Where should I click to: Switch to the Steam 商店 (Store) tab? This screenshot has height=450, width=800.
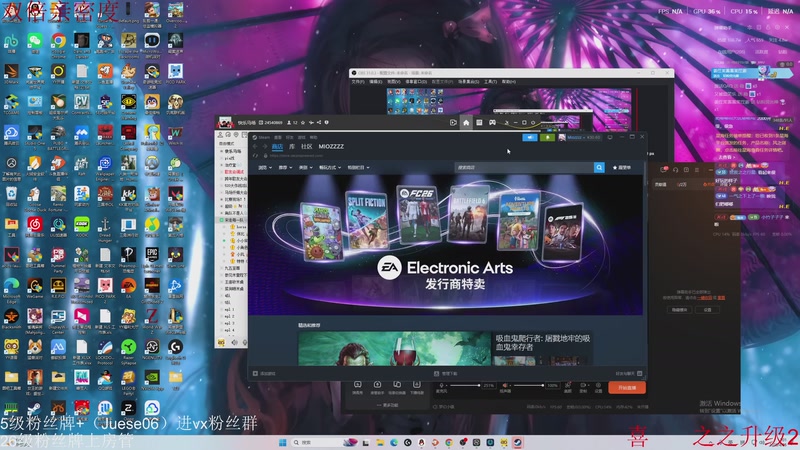[277, 146]
